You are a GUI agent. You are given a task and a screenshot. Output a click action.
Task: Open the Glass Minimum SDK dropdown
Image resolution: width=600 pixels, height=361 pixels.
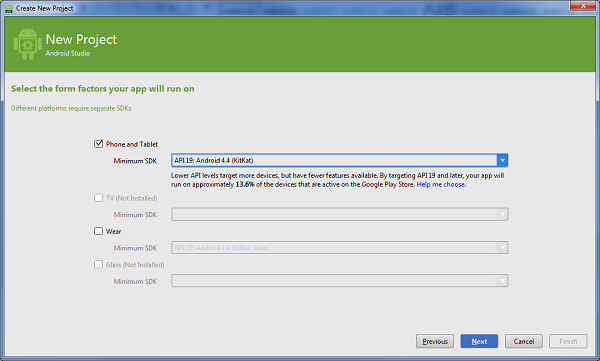[339, 281]
